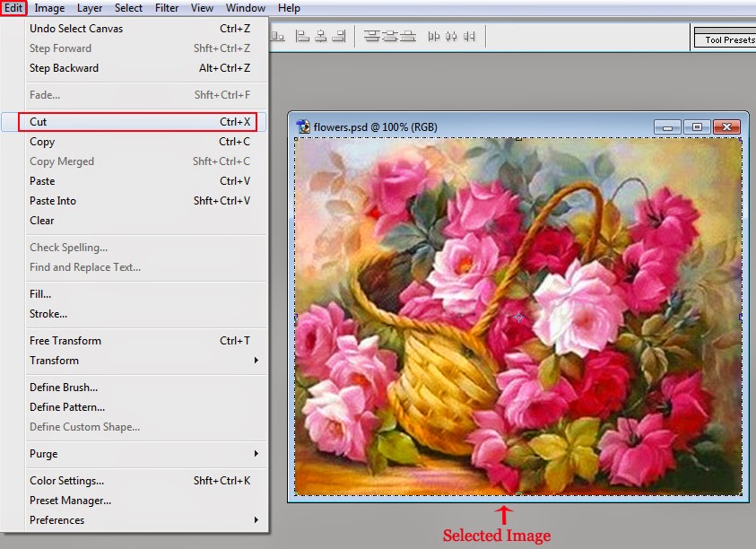Maximize the flowers.psd document window
The image size is (756, 549).
tap(697, 126)
